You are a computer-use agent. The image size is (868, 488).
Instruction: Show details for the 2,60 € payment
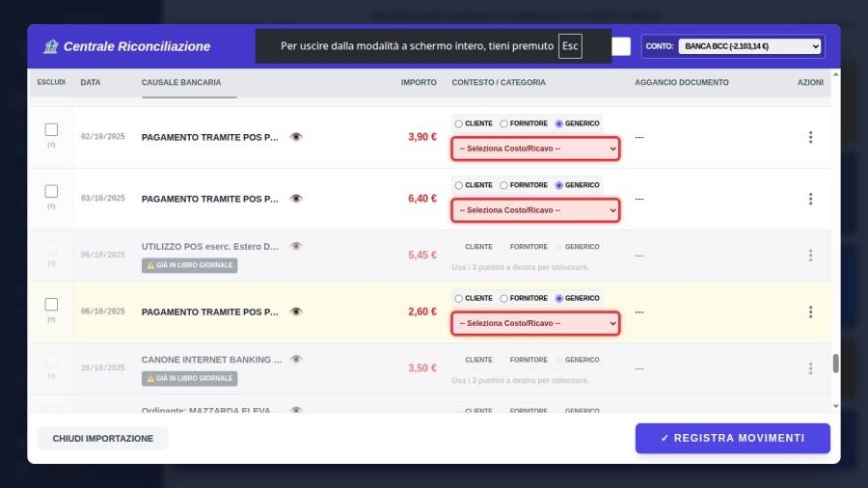(296, 312)
